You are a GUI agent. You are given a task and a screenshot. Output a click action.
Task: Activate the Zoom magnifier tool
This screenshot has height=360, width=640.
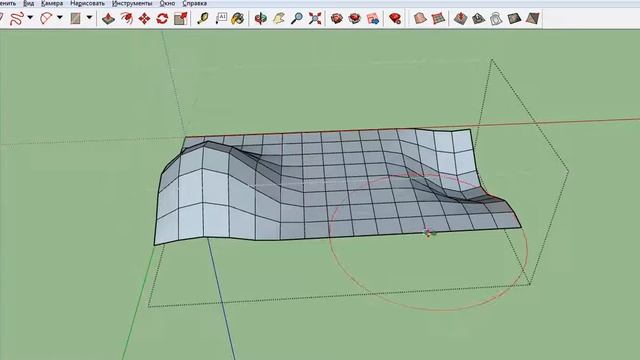tap(297, 18)
